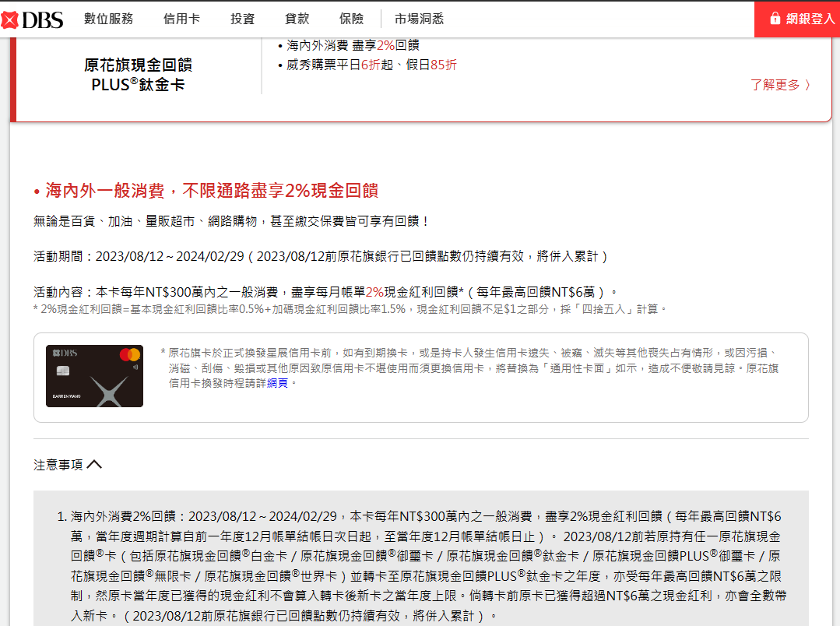This screenshot has height=626, width=840.
Task: Click the DBS logo in header
Action: [x=33, y=19]
